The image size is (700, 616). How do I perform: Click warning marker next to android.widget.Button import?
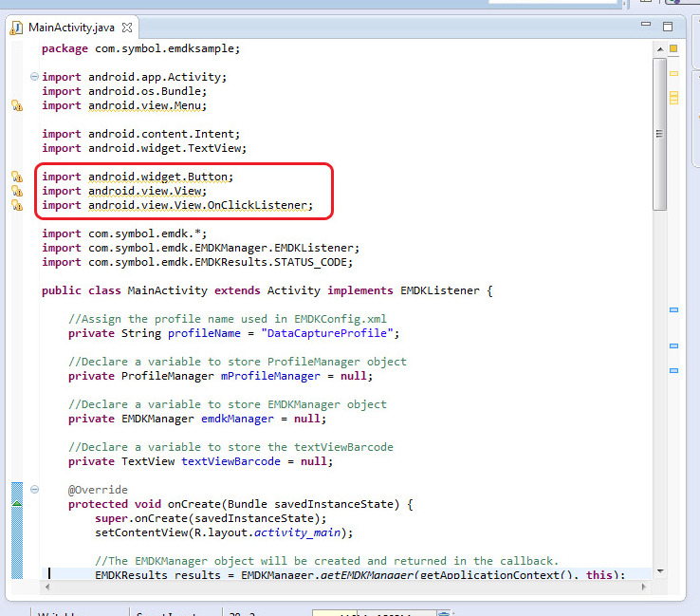[16, 177]
